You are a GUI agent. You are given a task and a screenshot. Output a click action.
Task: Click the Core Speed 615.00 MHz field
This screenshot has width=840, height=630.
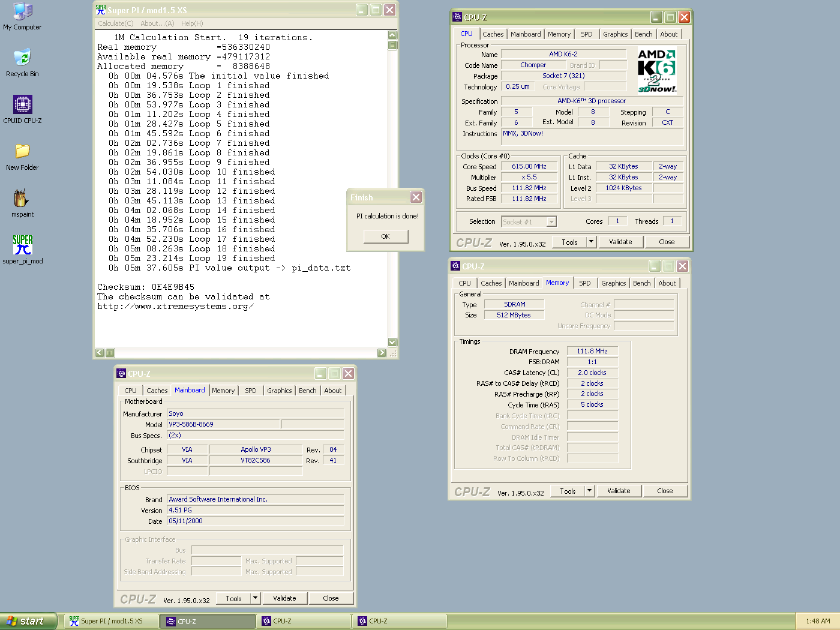pos(529,166)
